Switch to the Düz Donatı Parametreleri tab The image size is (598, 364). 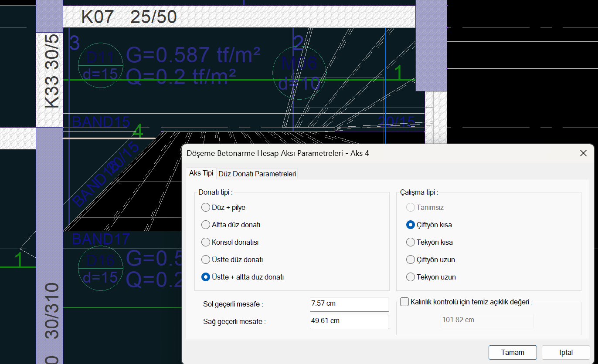(x=257, y=174)
